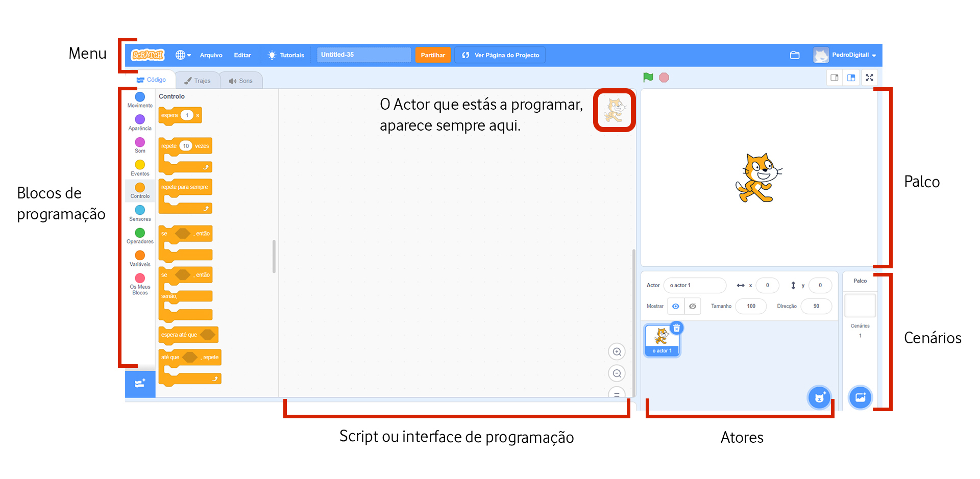Click the workspace vertical scrollbar
The image size is (980, 479).
pyautogui.click(x=634, y=322)
